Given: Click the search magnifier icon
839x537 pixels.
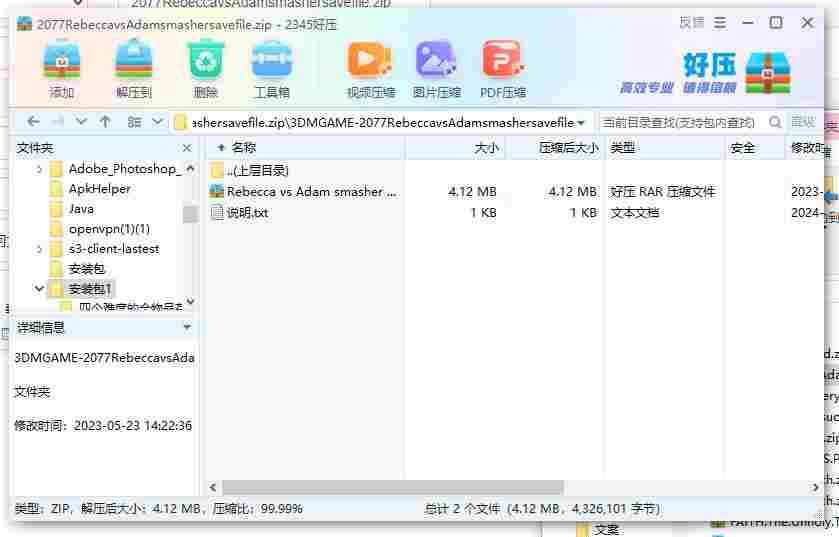Looking at the screenshot, I should (774, 122).
